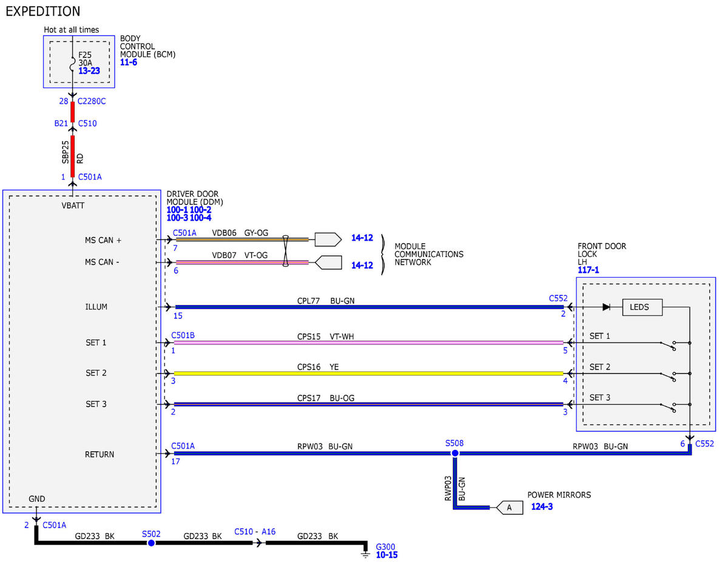
Task: Select the VDB07 VT-OG wire label
Action: (x=240, y=256)
